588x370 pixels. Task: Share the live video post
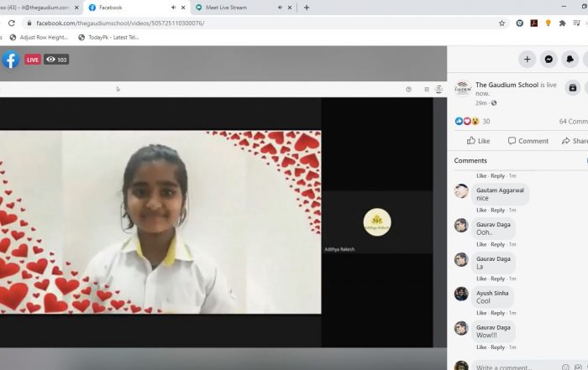tap(575, 141)
